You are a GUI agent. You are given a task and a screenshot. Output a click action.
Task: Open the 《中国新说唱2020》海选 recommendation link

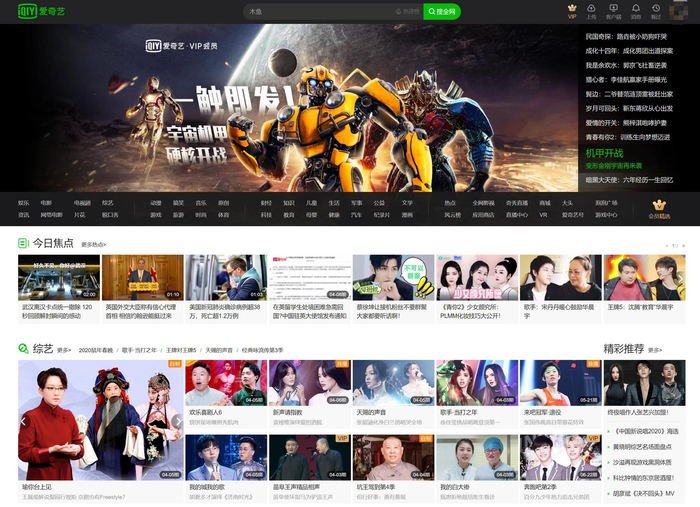pos(646,431)
